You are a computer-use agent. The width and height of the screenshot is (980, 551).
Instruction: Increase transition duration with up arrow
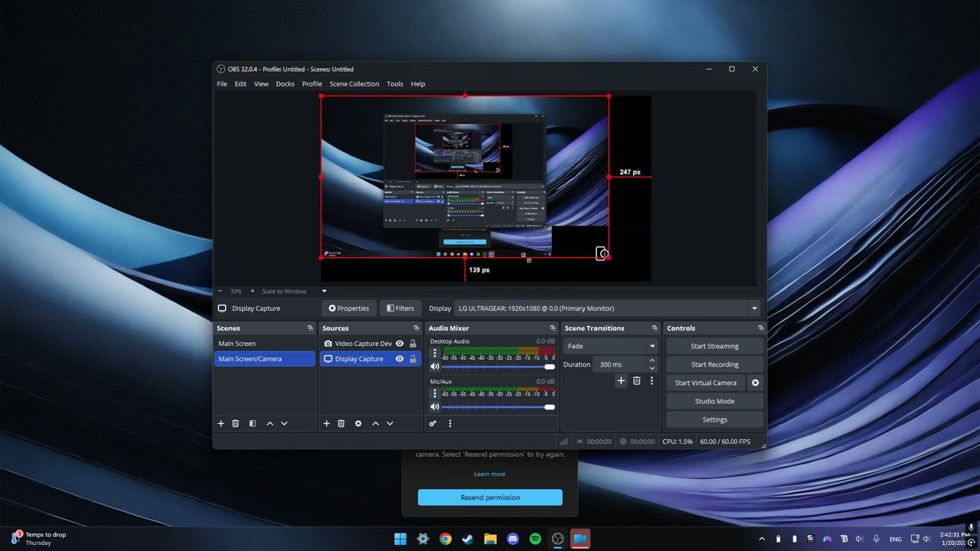click(x=652, y=361)
